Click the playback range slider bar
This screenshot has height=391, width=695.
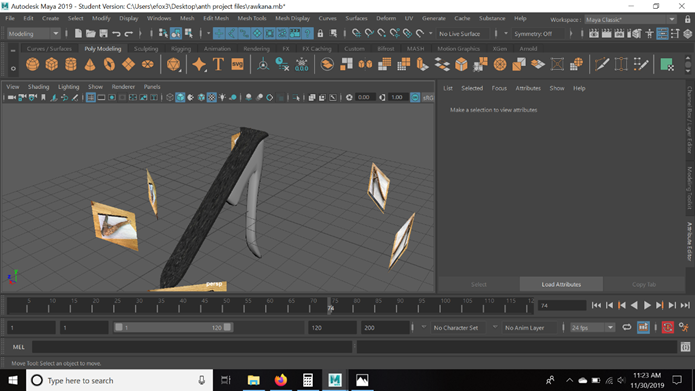coord(173,328)
